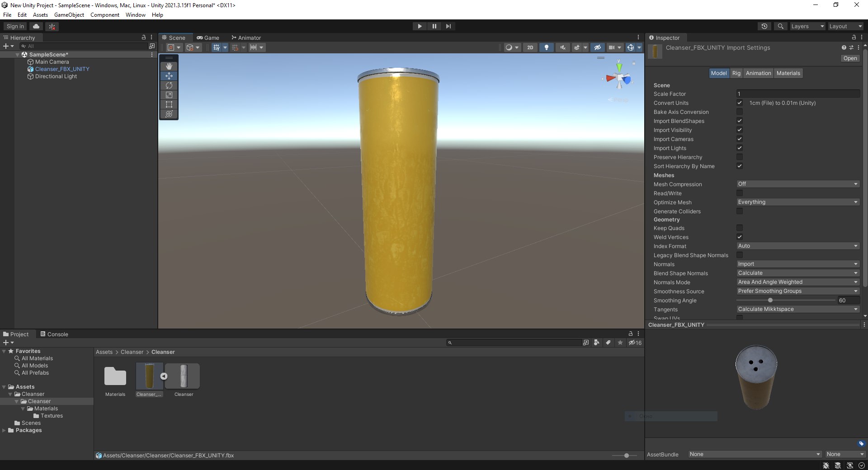Open the GameObject menu
The image size is (868, 470).
pyautogui.click(x=69, y=15)
